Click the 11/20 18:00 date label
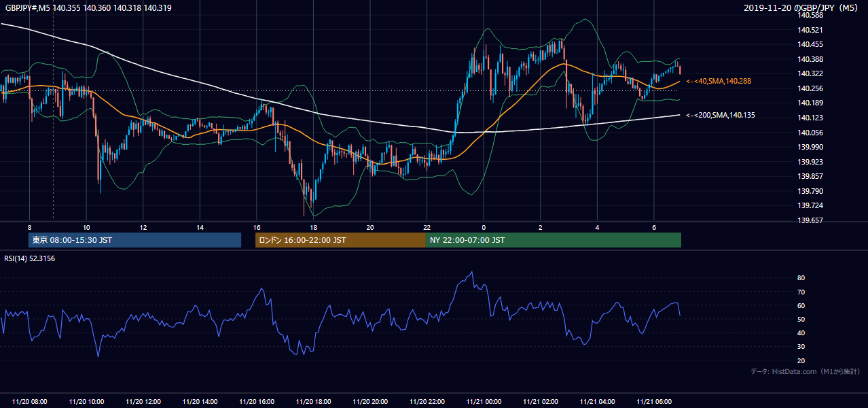The width and height of the screenshot is (868, 408). click(313, 402)
